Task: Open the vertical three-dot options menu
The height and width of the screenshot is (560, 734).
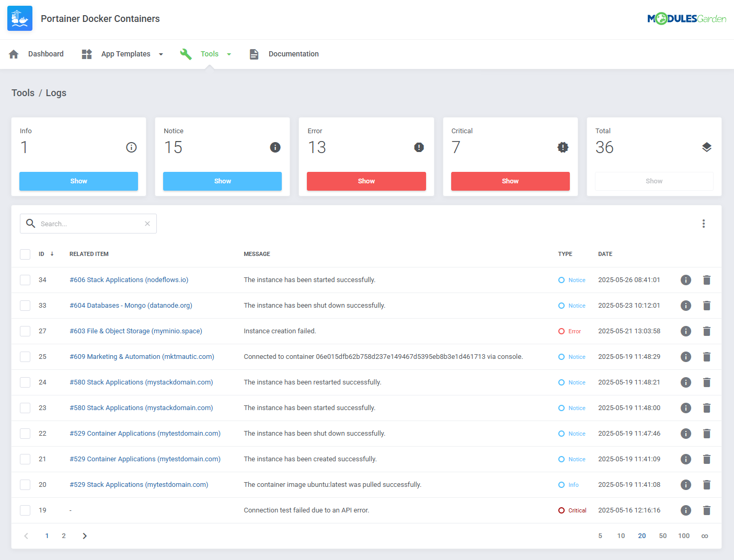Action: (704, 224)
